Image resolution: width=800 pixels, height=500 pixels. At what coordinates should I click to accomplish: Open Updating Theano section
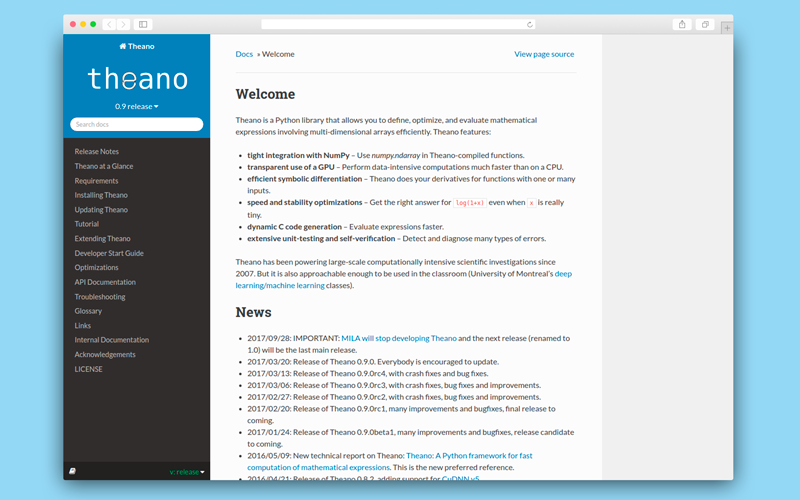point(101,210)
